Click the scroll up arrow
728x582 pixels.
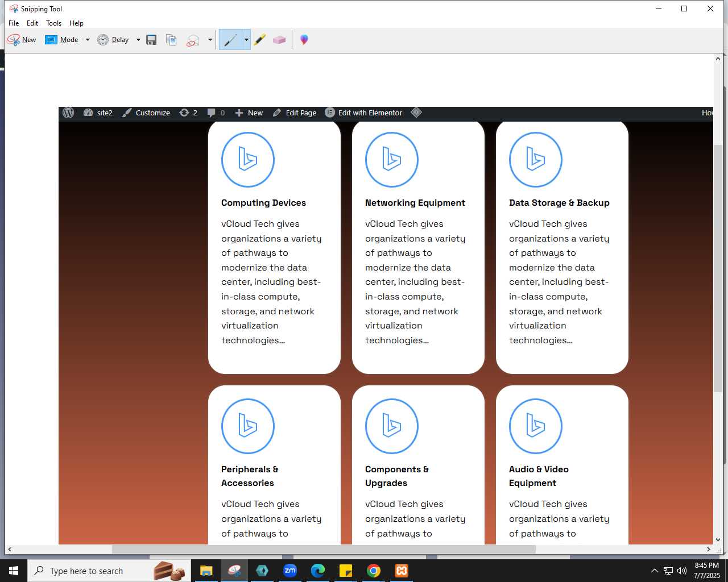[718, 59]
